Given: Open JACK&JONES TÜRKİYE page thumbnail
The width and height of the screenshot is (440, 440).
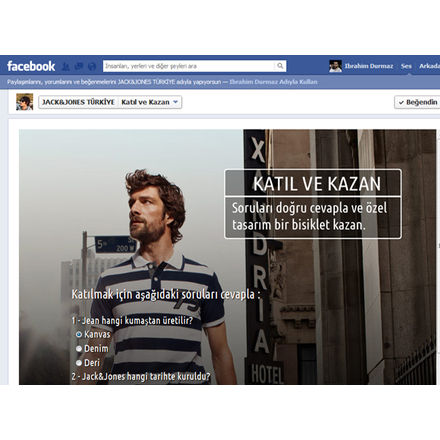Looking at the screenshot, I should point(25,102).
